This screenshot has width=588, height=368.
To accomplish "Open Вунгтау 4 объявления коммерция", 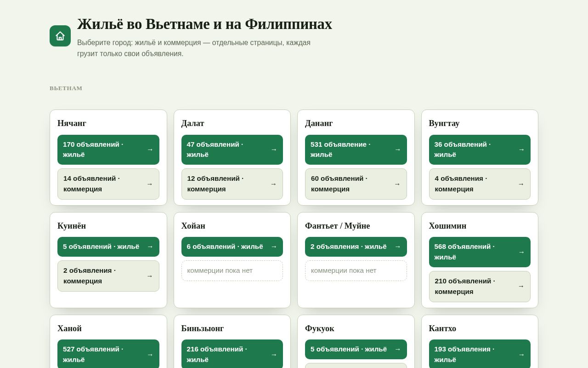I will 480,184.
